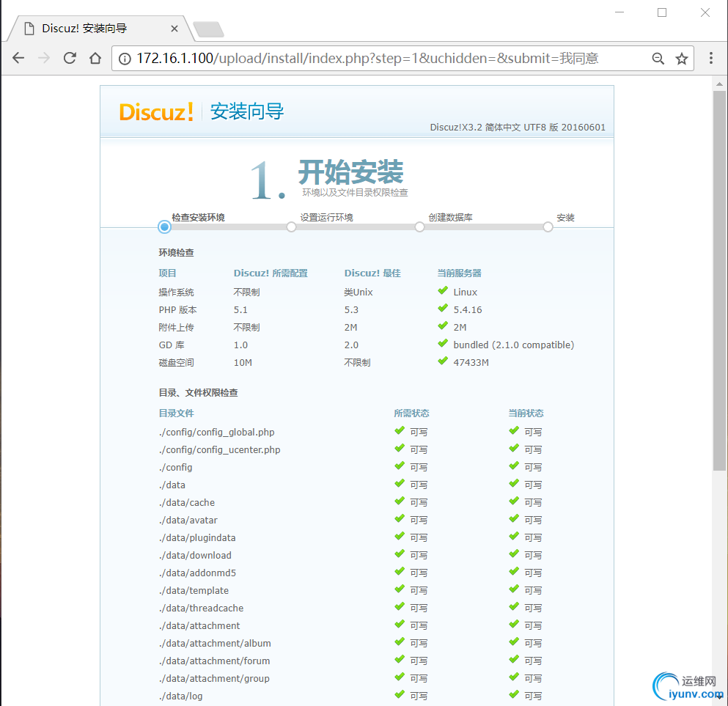
Task: Bookmark this page with the star
Action: pyautogui.click(x=681, y=59)
